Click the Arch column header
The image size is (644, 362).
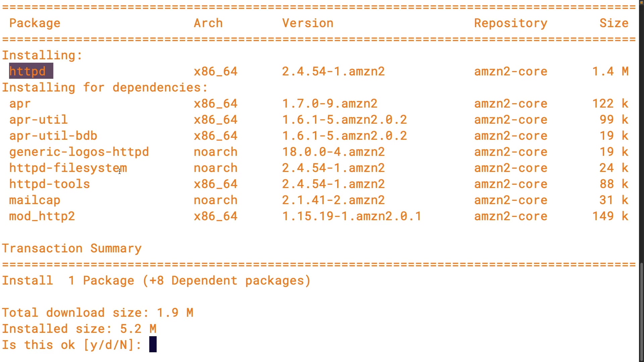point(208,23)
